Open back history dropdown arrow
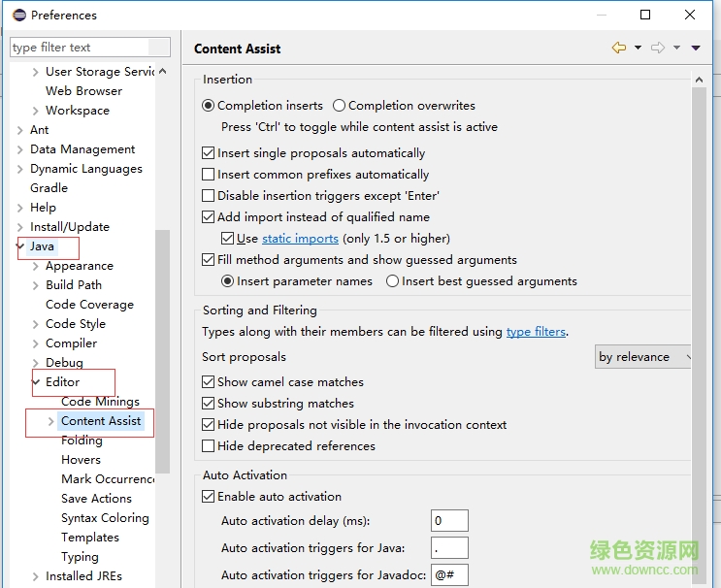 [638, 48]
